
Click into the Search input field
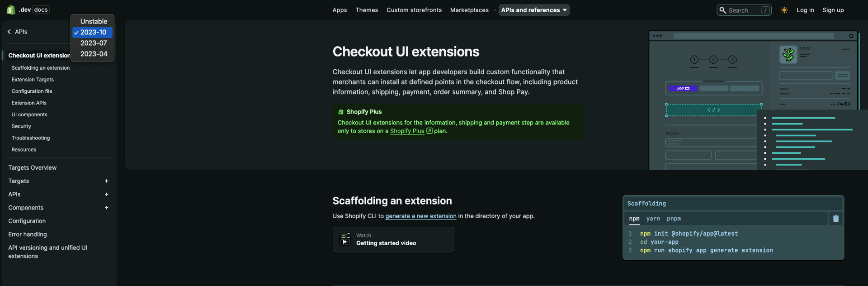tap(744, 10)
